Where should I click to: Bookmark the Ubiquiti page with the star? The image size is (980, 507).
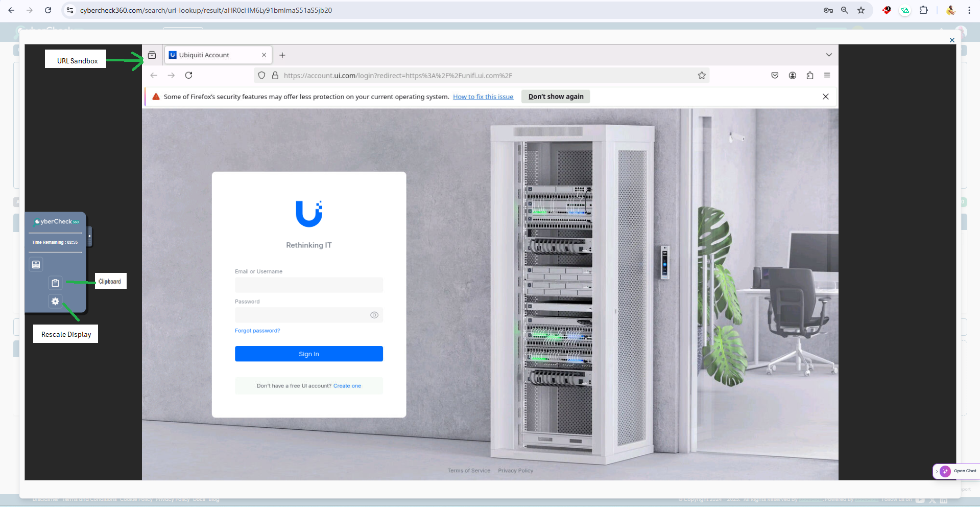tap(702, 76)
